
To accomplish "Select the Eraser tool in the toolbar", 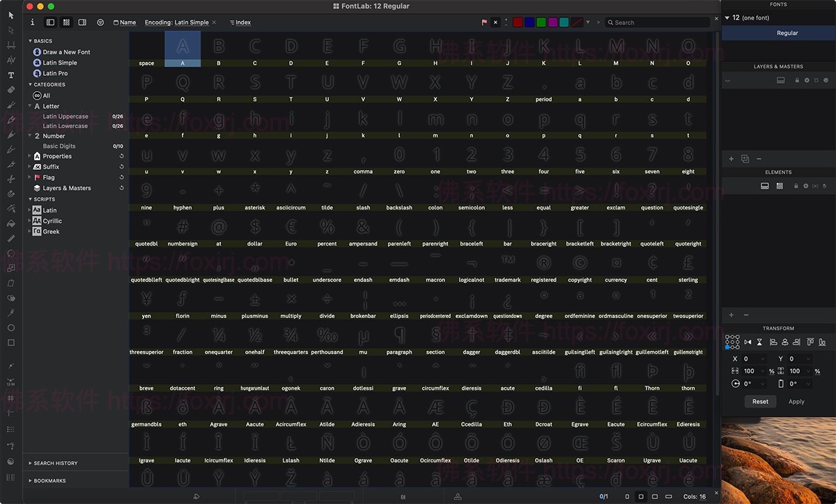I will pos(10,90).
